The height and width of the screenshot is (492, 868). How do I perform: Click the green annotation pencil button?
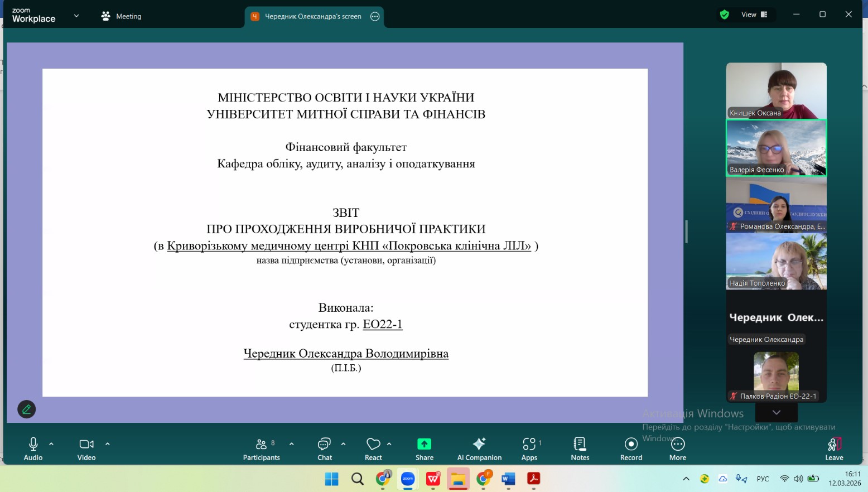[26, 409]
